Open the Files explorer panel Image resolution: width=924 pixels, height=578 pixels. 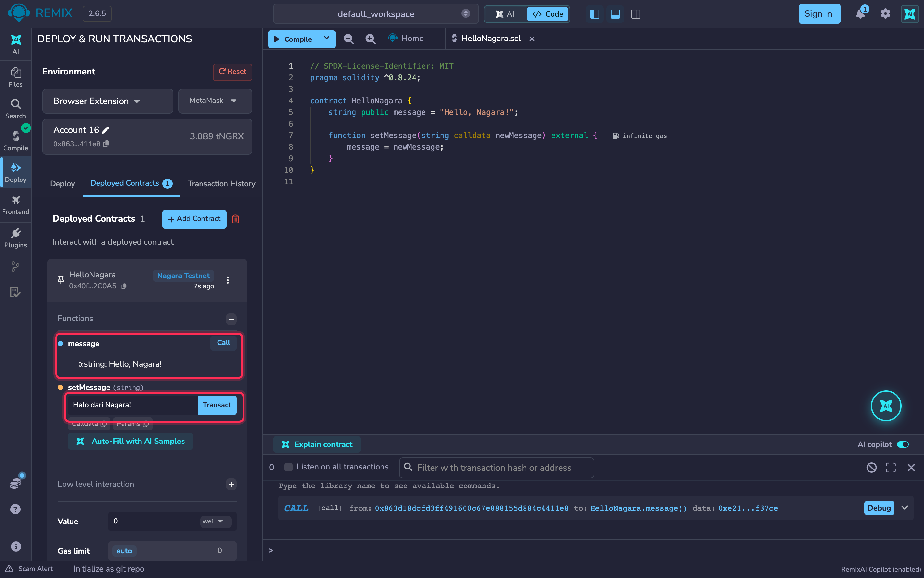[x=16, y=77]
